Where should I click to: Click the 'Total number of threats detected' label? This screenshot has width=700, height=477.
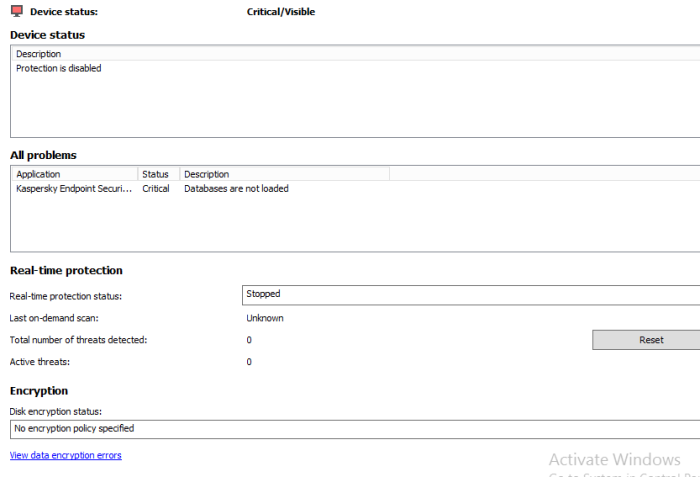[78, 340]
